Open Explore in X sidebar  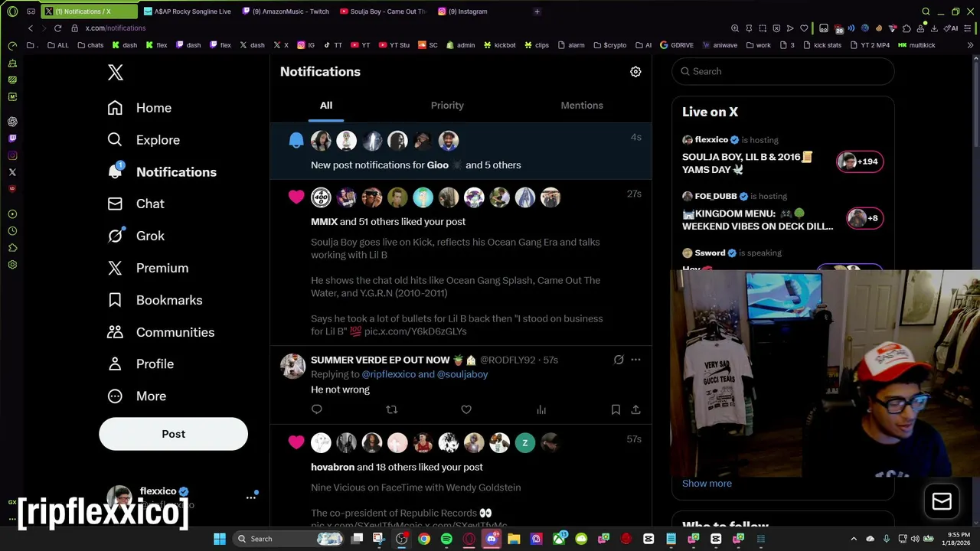point(143,140)
